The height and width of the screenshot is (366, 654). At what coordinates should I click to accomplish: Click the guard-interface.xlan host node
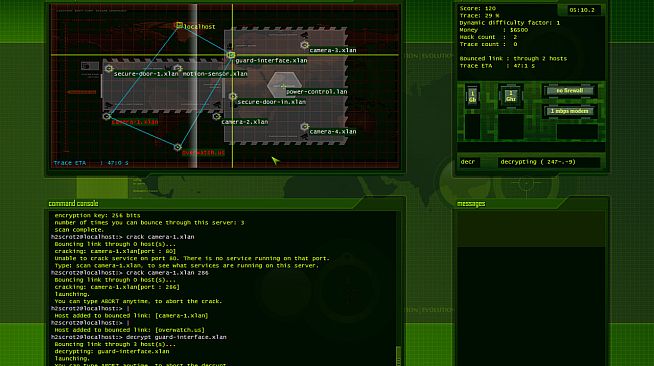(x=231, y=55)
